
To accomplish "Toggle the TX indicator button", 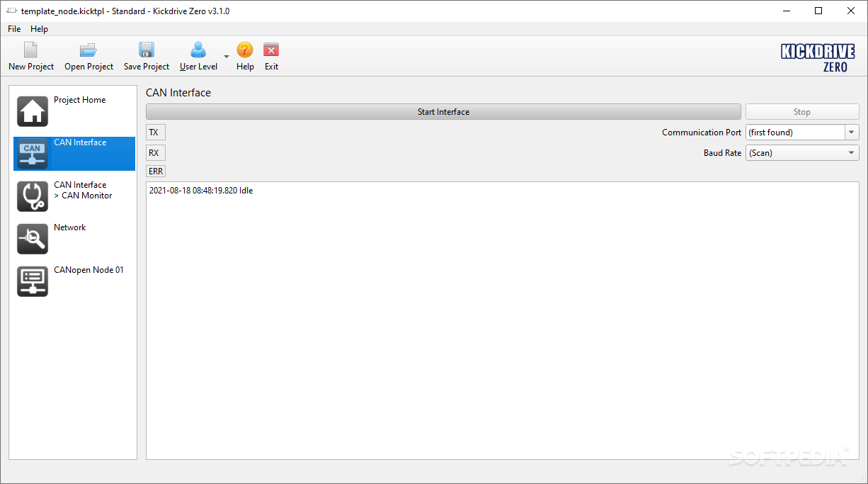I will click(x=156, y=133).
